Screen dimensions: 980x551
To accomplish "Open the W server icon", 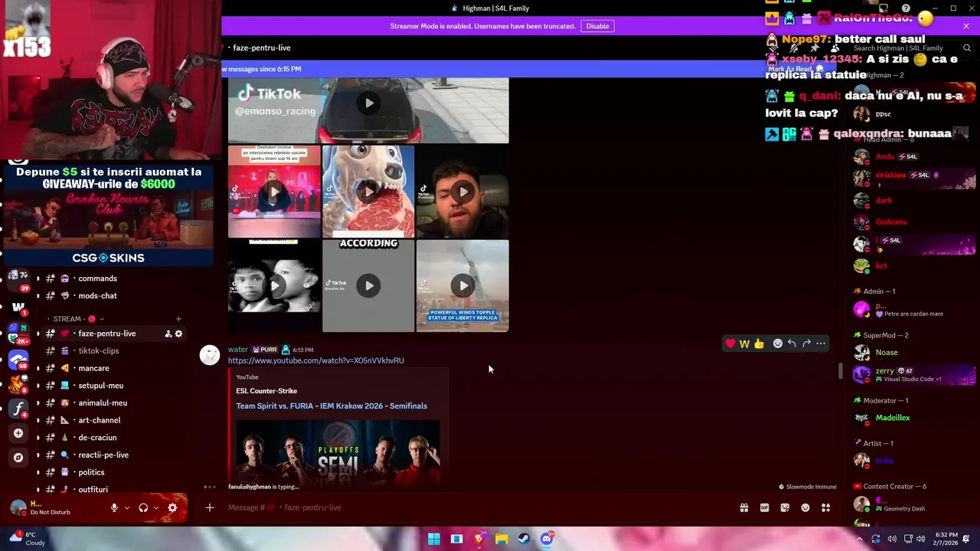I will pos(18,308).
